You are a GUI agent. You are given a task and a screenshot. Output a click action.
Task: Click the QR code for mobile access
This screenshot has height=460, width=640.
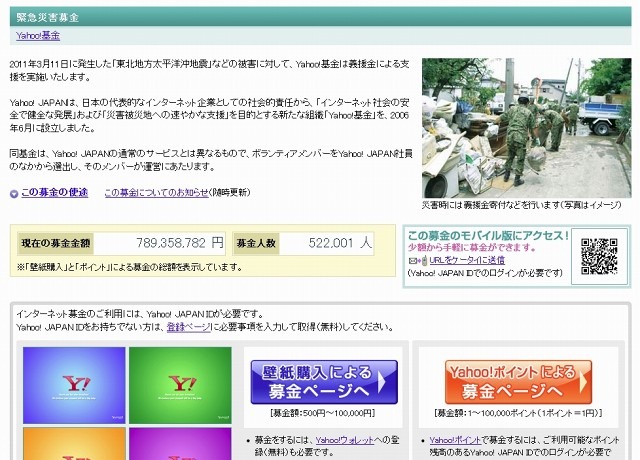599,256
